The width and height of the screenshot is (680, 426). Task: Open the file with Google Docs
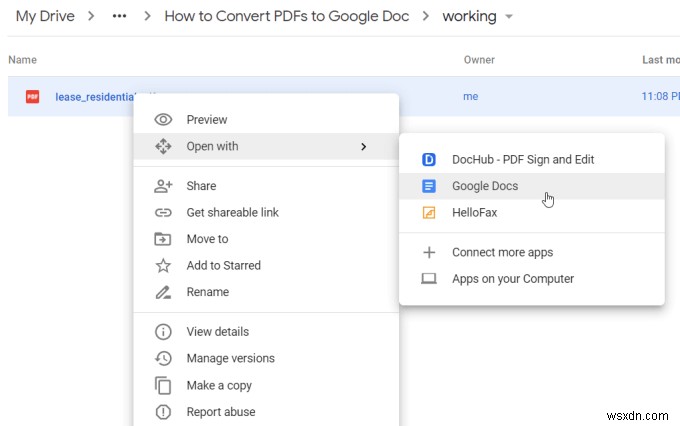(x=532, y=186)
